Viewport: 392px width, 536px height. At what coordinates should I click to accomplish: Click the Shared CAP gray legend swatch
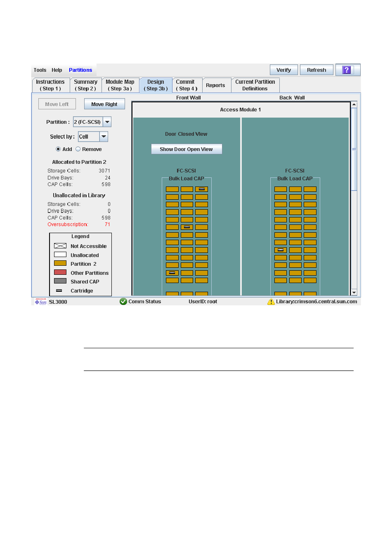tap(60, 281)
